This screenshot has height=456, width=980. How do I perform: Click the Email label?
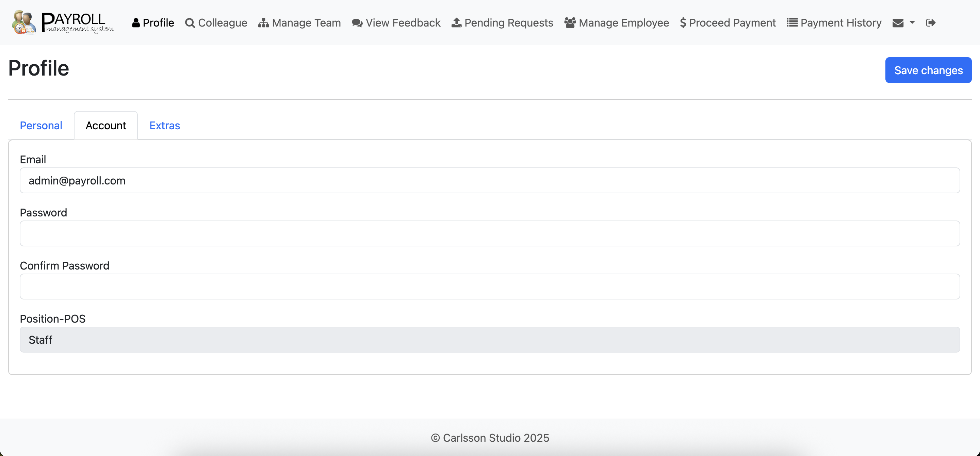33,160
